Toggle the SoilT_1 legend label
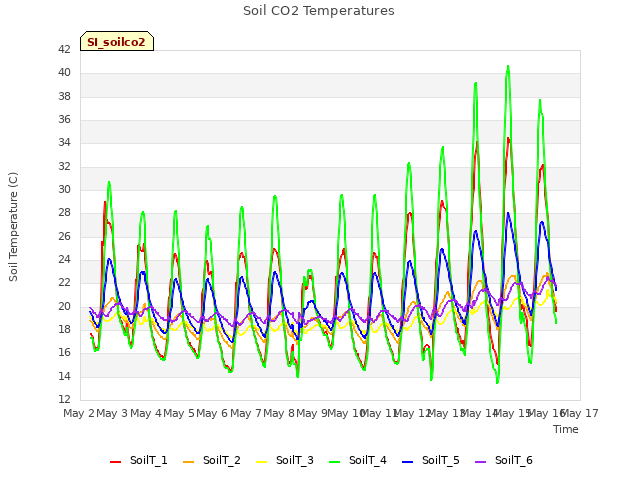Viewport: 640px width, 480px height. click(x=149, y=460)
